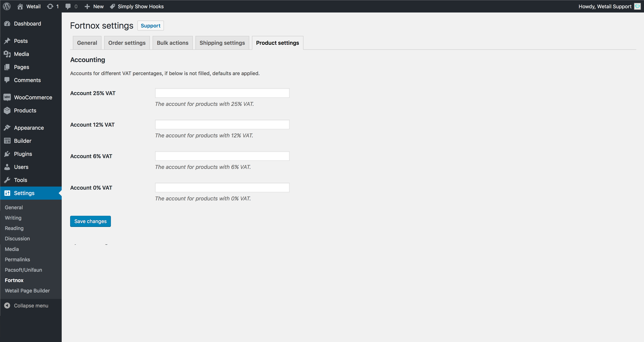Navigate to Wetail Page Builder

[27, 291]
